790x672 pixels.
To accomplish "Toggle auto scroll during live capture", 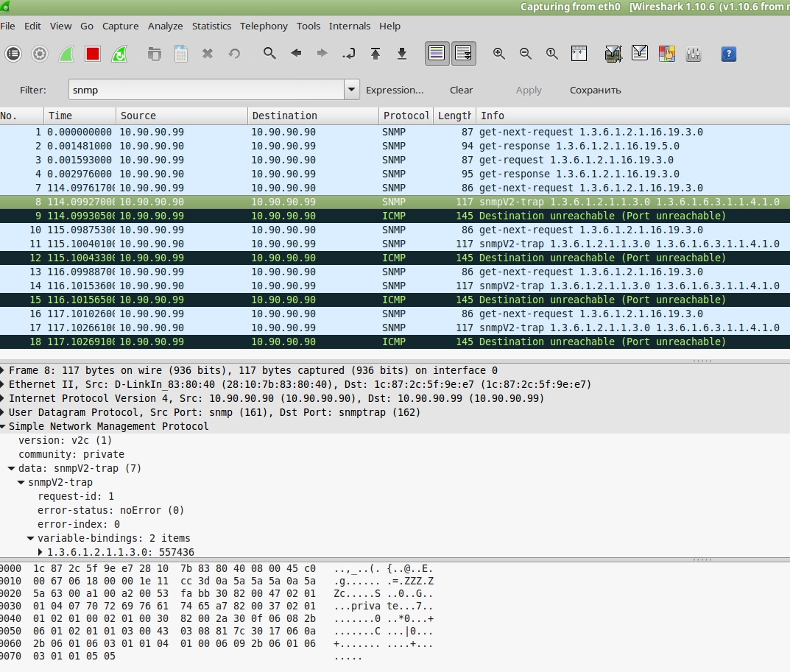I will (464, 54).
